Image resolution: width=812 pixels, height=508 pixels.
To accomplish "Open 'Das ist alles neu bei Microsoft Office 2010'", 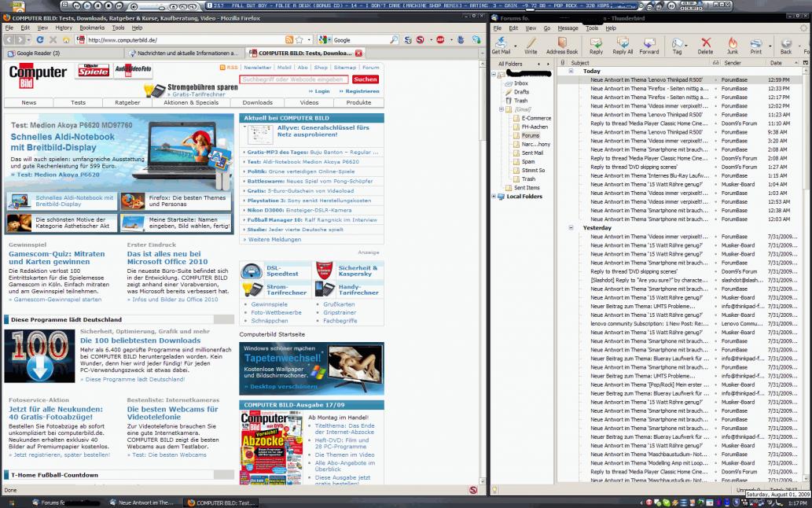I will (167, 258).
